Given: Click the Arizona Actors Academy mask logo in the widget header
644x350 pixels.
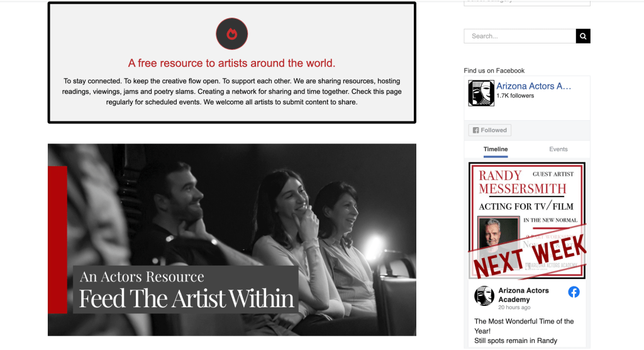Looking at the screenshot, I should point(481,93).
